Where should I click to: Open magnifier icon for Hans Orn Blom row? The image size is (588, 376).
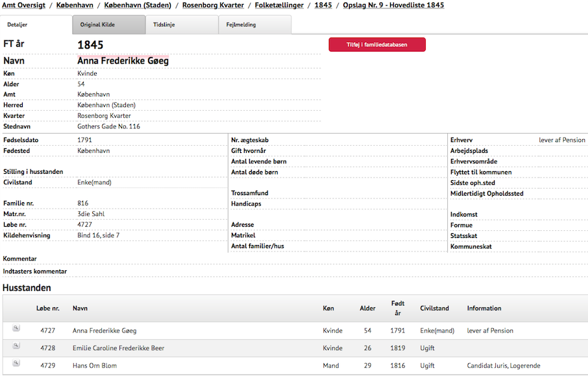[16, 363]
